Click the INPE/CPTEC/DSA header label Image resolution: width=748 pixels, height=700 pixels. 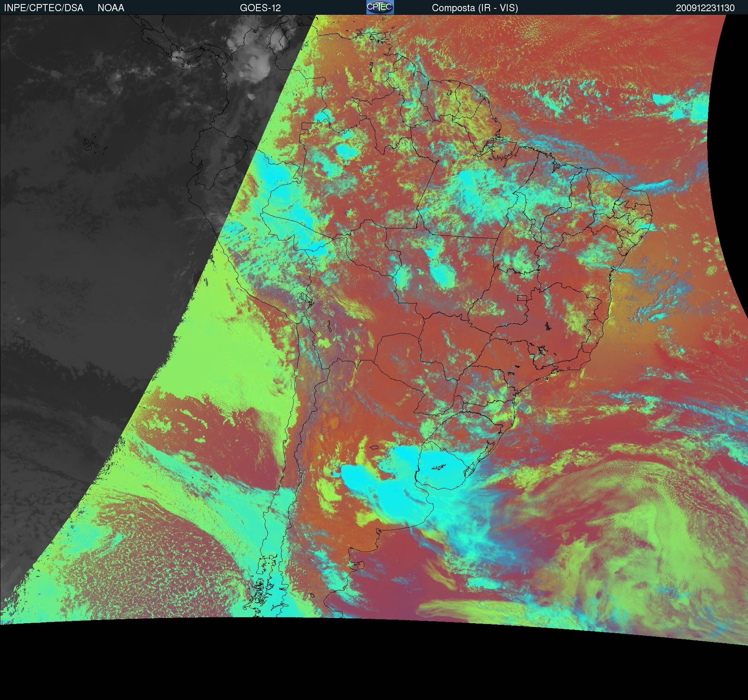(44, 8)
